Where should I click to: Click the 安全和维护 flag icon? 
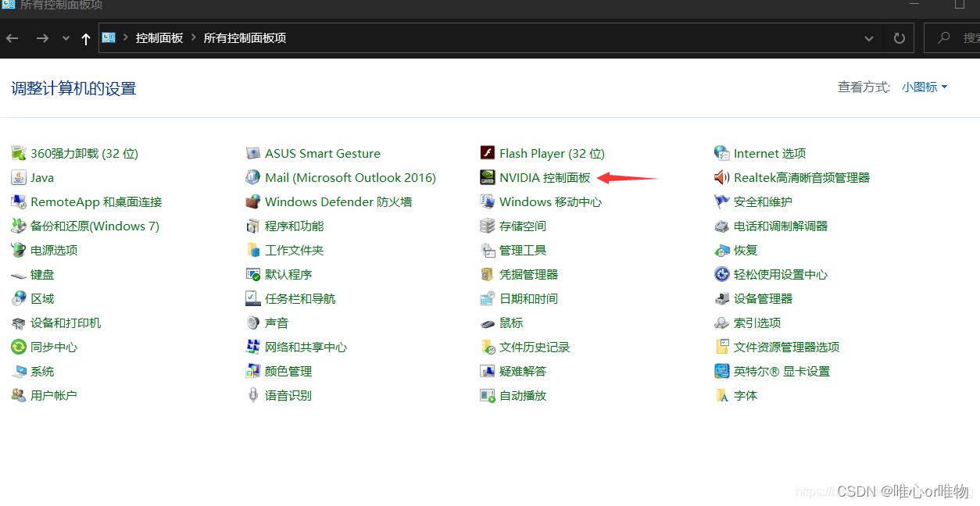click(722, 201)
